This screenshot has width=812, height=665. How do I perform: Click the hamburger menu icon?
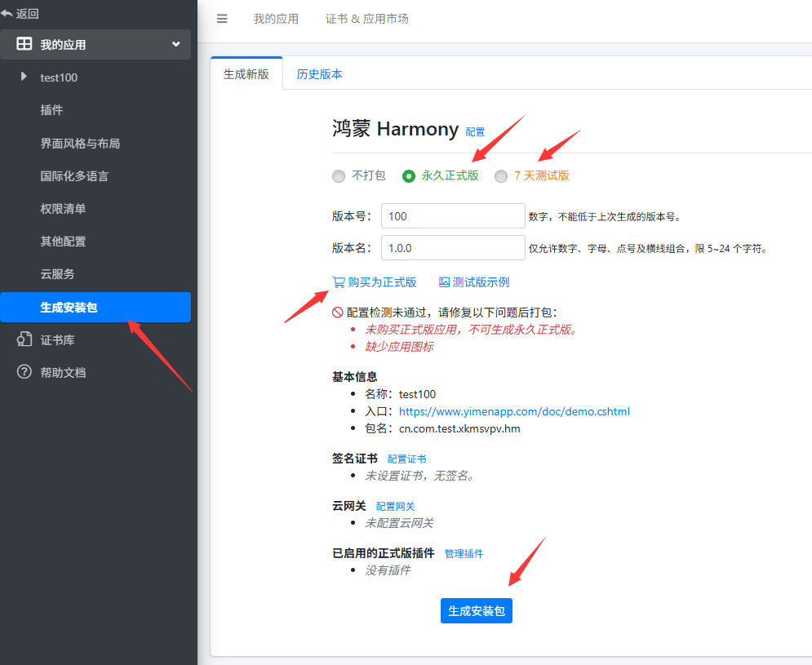tap(222, 19)
